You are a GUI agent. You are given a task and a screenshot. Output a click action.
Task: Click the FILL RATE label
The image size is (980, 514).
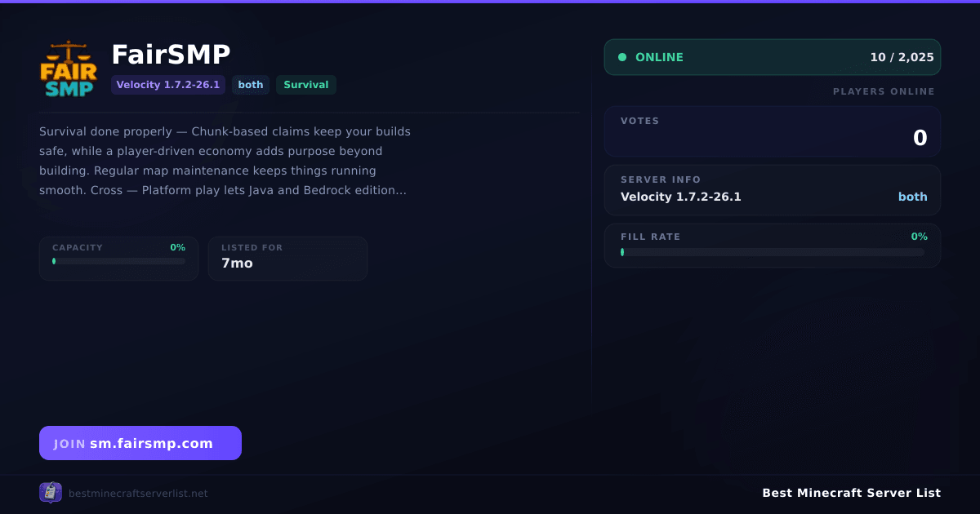651,237
